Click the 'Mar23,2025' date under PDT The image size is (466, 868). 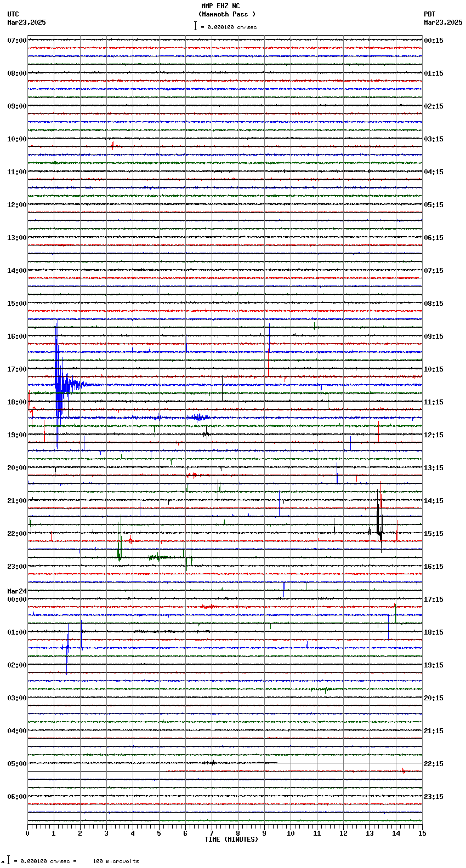(x=443, y=22)
